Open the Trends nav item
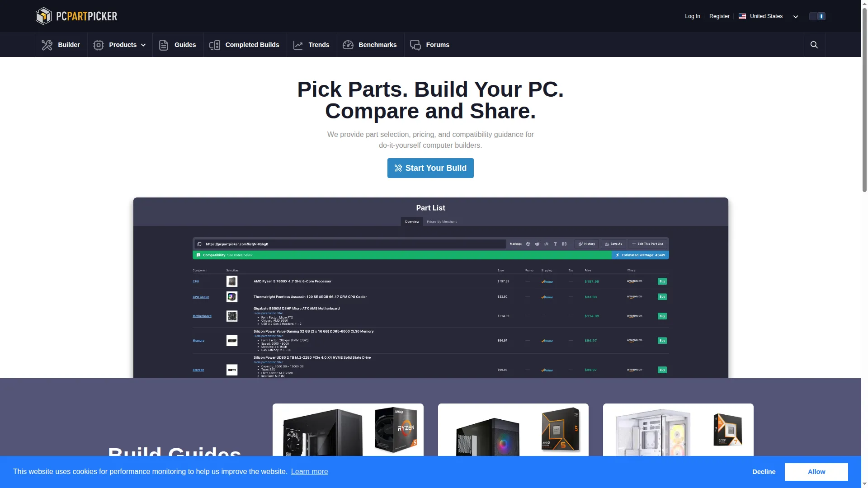Viewport: 868px width, 488px height. [311, 45]
